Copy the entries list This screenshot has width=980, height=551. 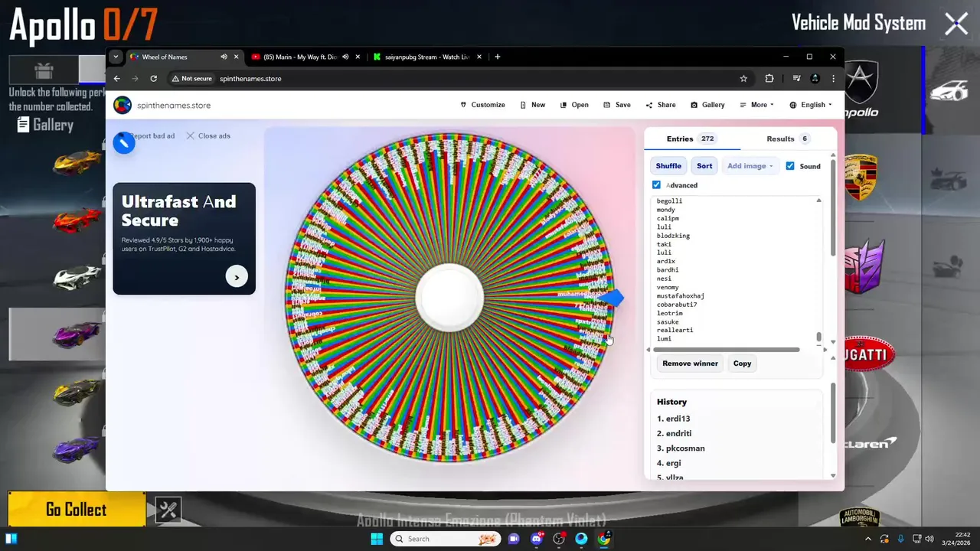(x=742, y=364)
